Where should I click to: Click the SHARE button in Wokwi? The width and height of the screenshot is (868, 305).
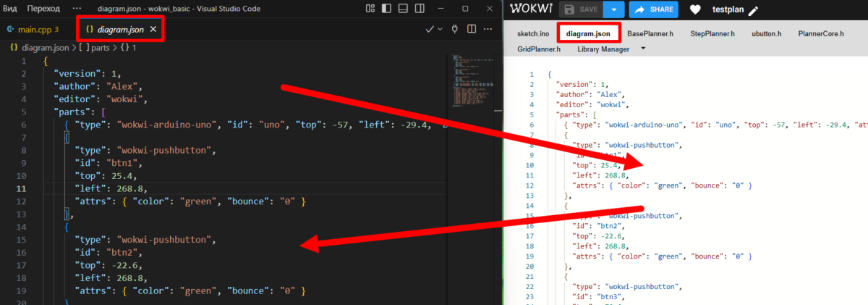pos(653,9)
